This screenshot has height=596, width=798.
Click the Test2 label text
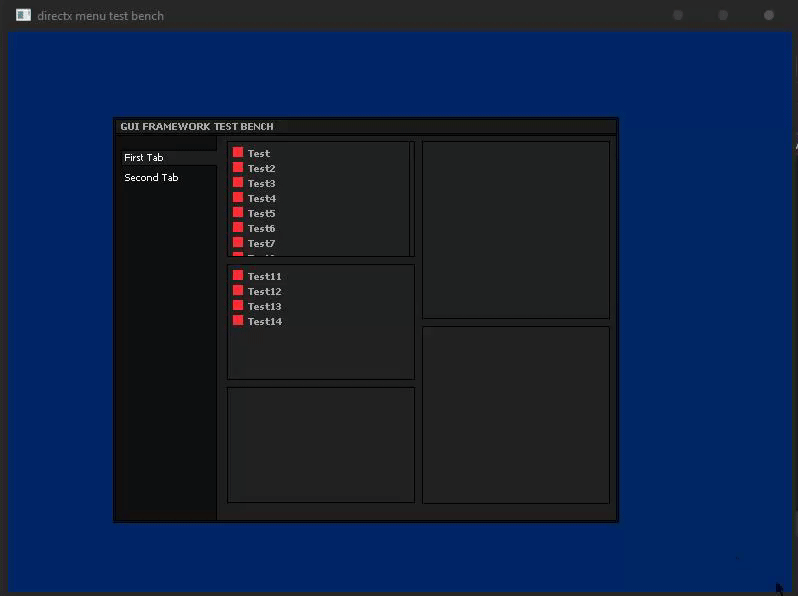tap(262, 168)
